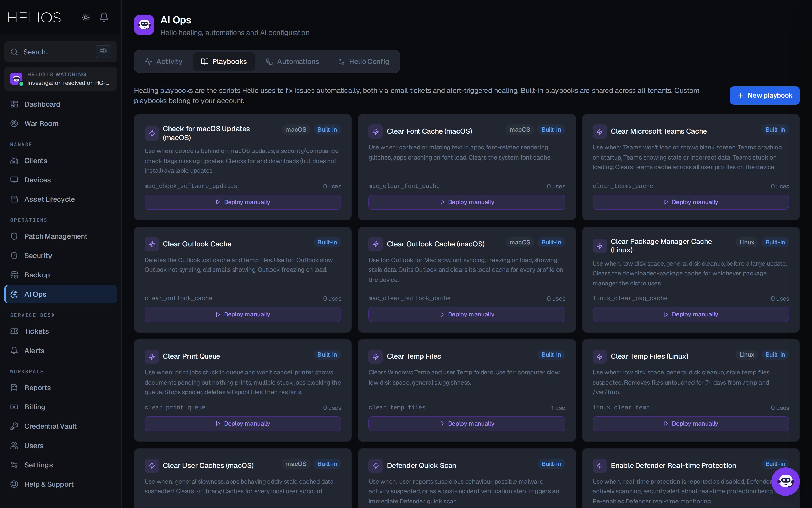Click the Linux tag on Clear Temp Files (Linux)

[747, 355]
